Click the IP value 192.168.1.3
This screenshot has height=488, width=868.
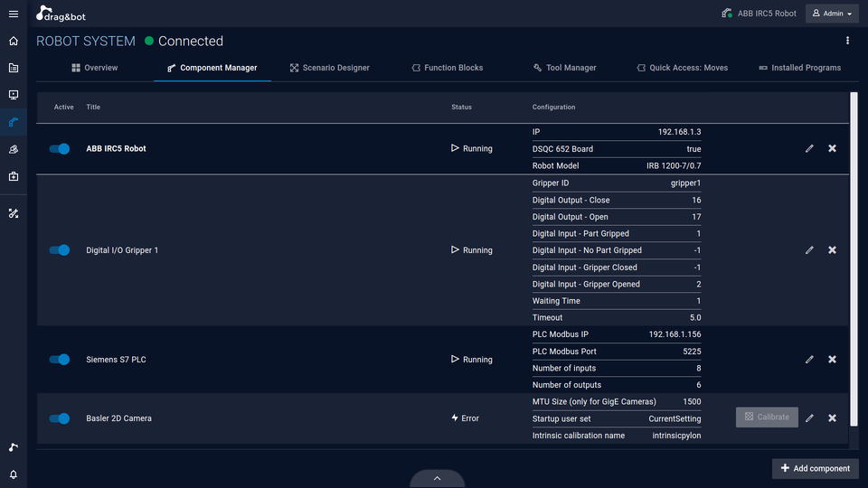point(679,132)
